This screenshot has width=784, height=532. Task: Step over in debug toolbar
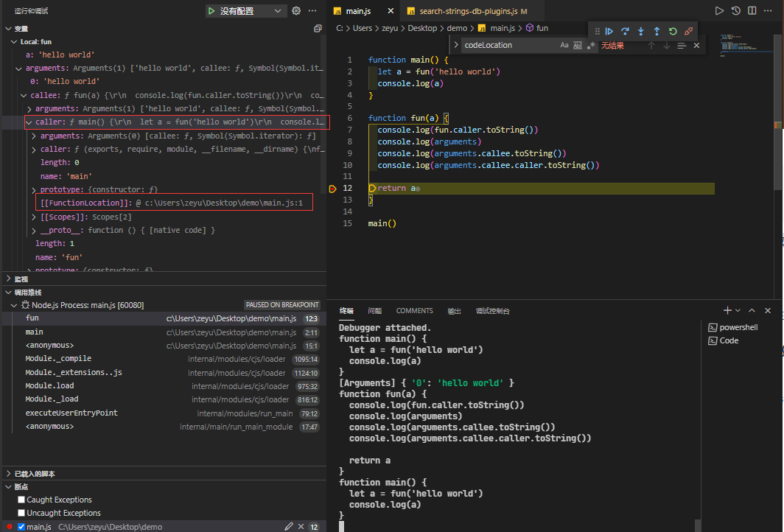pos(625,31)
